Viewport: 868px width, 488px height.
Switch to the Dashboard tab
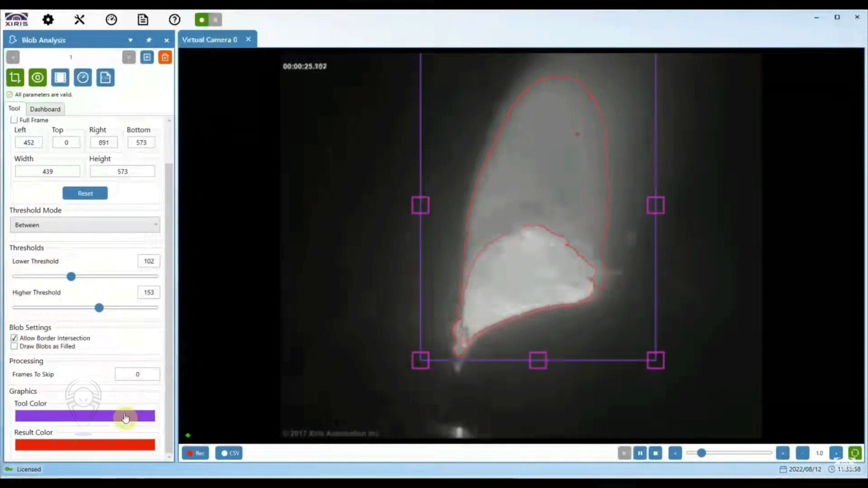coord(45,109)
